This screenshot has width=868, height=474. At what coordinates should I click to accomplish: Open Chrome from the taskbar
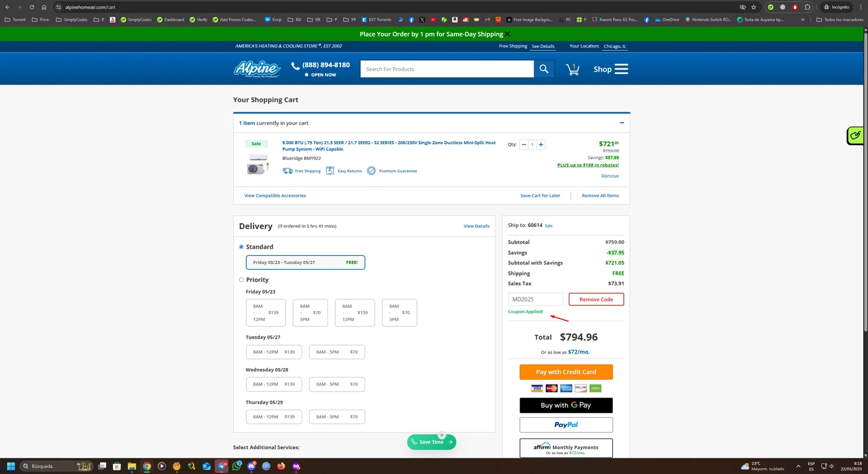tap(147, 466)
